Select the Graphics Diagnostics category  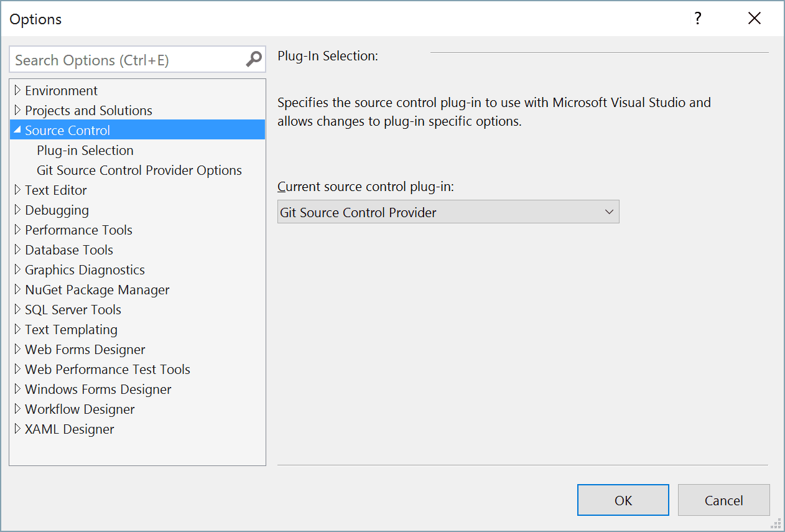click(85, 270)
